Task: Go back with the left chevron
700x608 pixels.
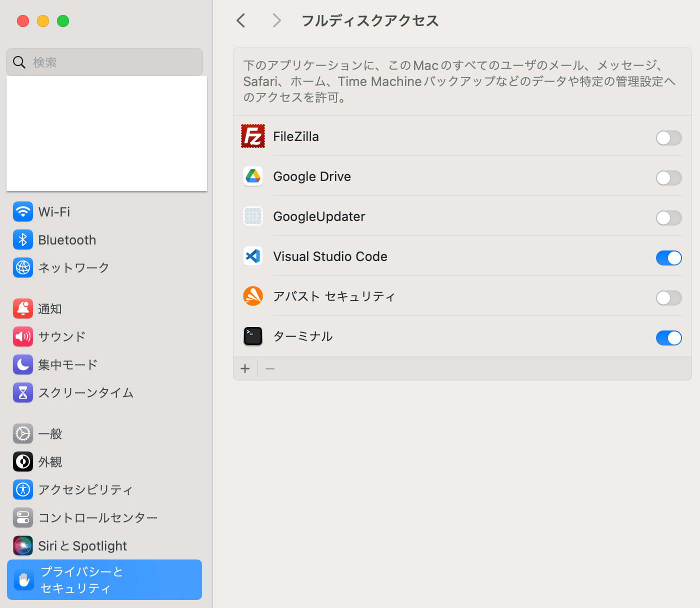Action: point(241,20)
